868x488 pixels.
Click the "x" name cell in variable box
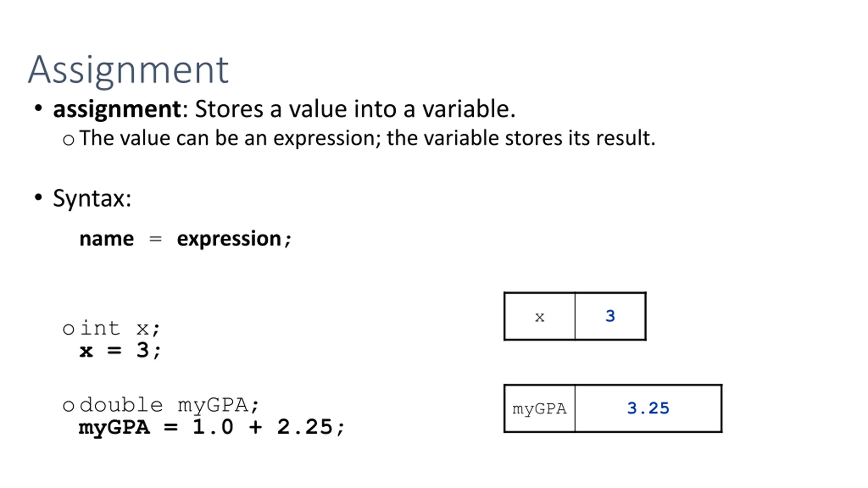(539, 317)
